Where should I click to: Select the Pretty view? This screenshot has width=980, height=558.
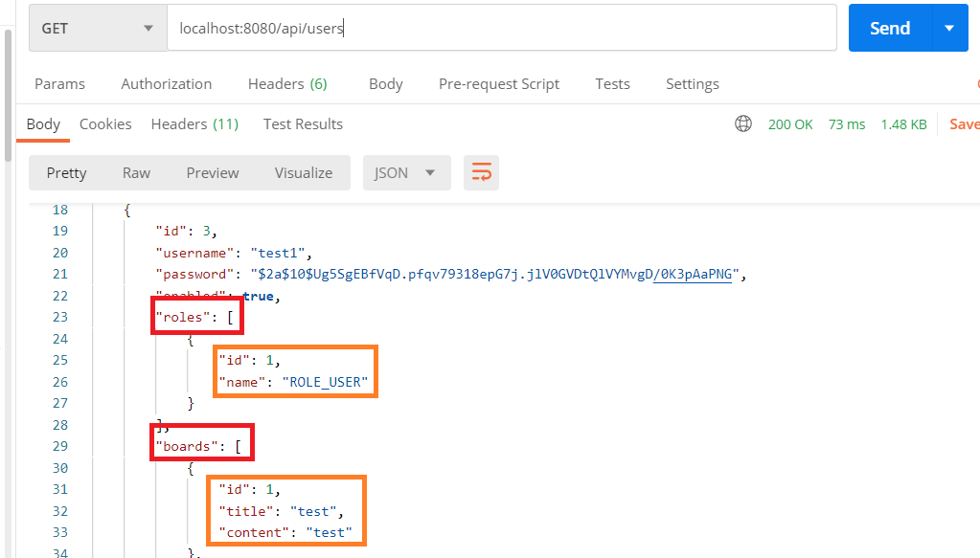[x=67, y=173]
